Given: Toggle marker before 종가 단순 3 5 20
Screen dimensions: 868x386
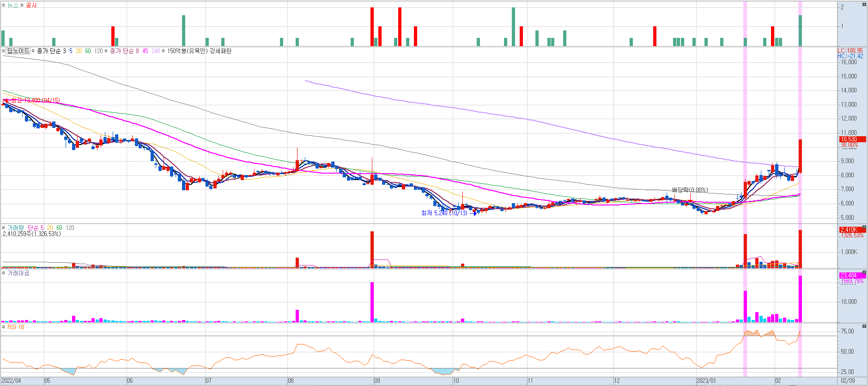Looking at the screenshot, I should pyautogui.click(x=33, y=51).
